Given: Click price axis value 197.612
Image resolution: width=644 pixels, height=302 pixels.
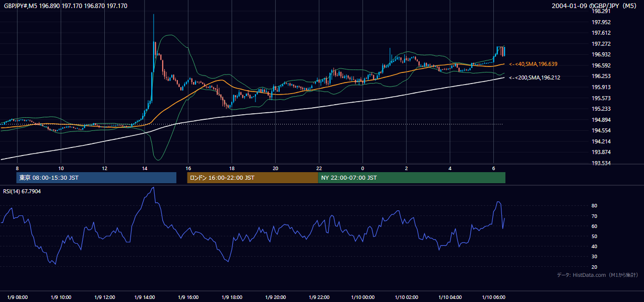Looking at the screenshot, I should click(602, 33).
